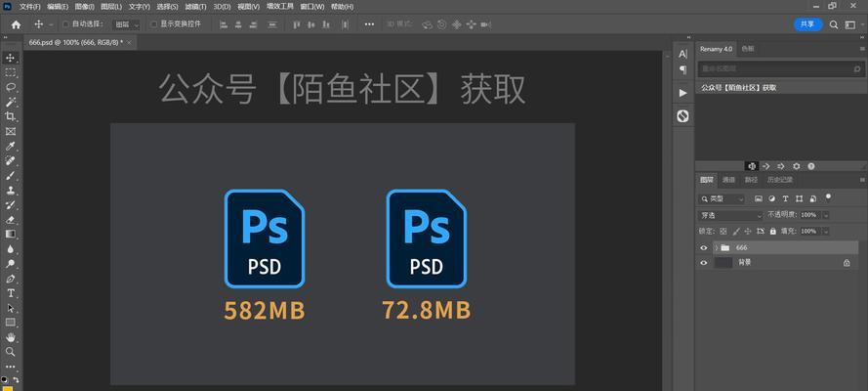Toggle lock image pixels brush icon
868x391 pixels.
point(735,231)
